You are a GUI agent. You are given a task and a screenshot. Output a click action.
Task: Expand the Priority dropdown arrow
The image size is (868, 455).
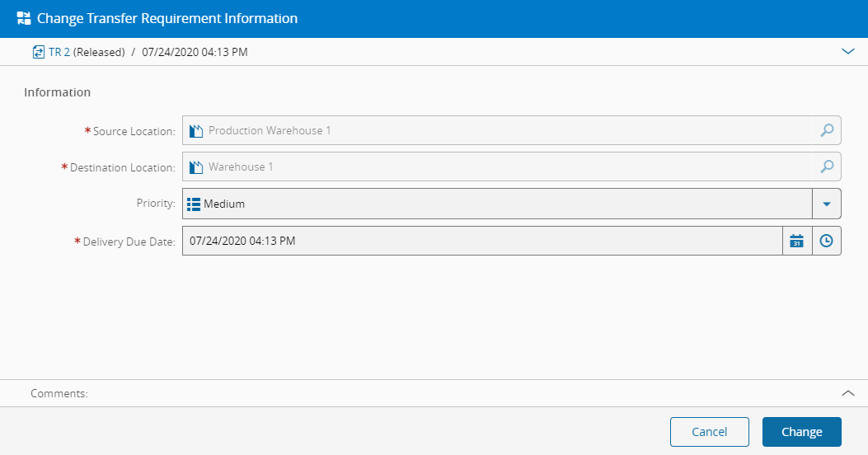coord(826,204)
